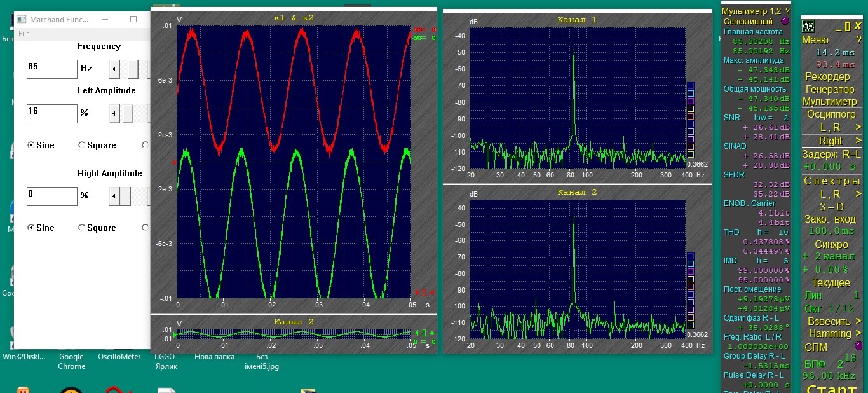Open OscilloMeter desktop shortcut
This screenshot has width=868, height=393.
[119, 357]
